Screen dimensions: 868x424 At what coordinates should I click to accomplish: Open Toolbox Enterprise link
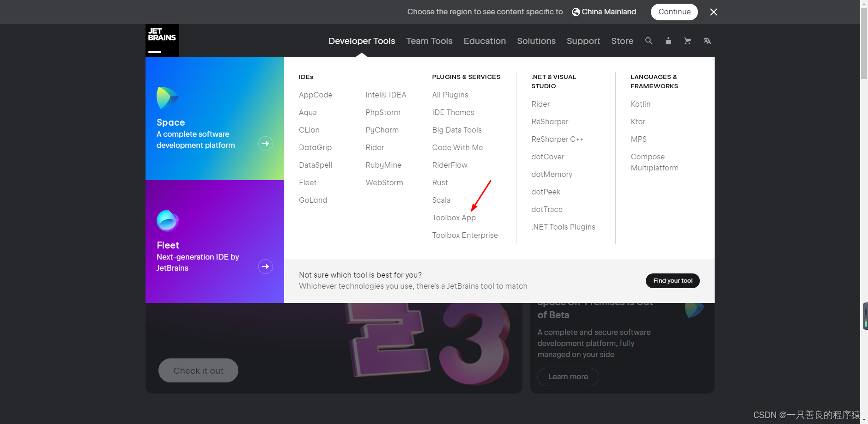(465, 235)
